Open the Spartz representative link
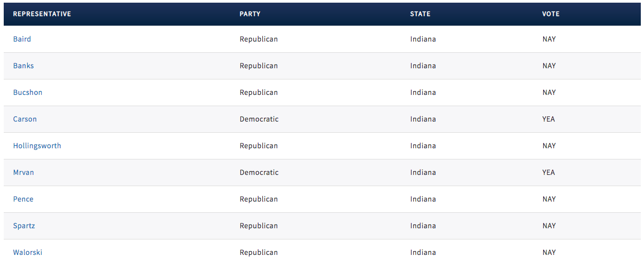The height and width of the screenshot is (272, 644). click(24, 226)
